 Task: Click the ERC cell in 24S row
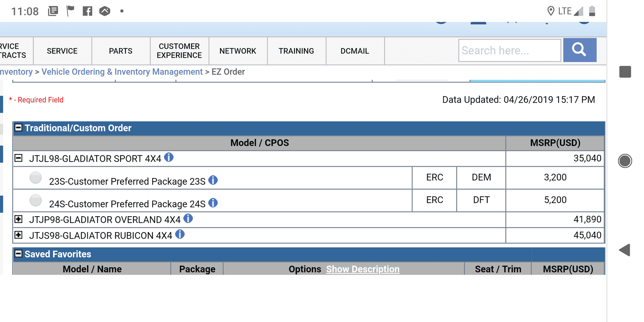click(435, 200)
